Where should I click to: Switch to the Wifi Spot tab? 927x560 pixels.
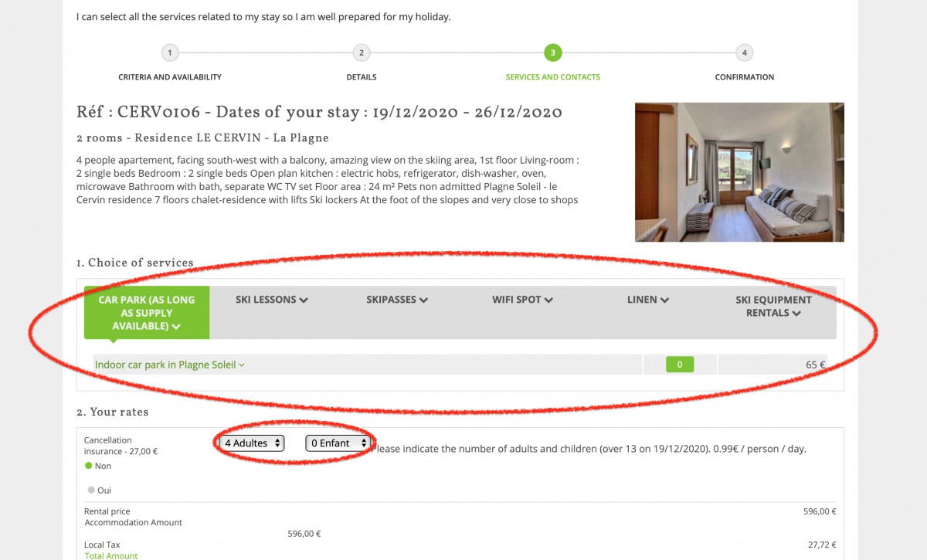pos(522,300)
